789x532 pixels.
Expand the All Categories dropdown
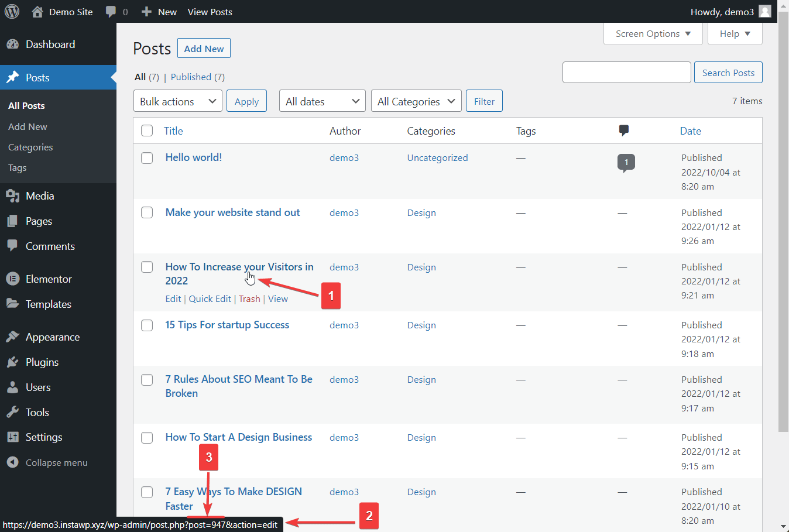click(x=416, y=101)
